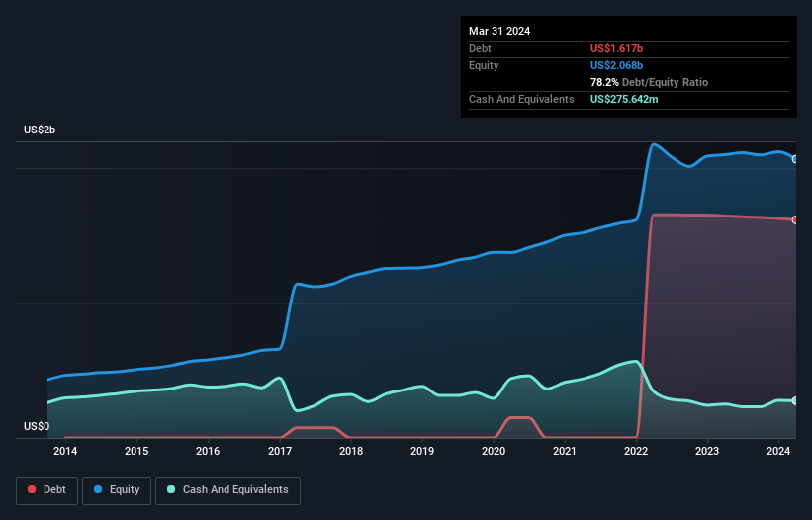Click the teal Cash endpoint marker
This screenshot has height=520, width=812.
795,401
